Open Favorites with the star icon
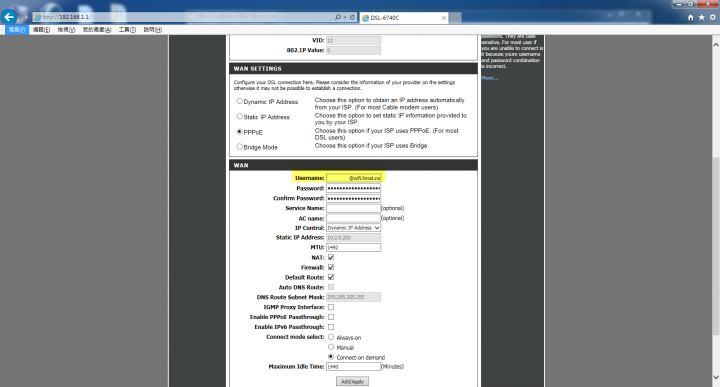 click(x=702, y=17)
